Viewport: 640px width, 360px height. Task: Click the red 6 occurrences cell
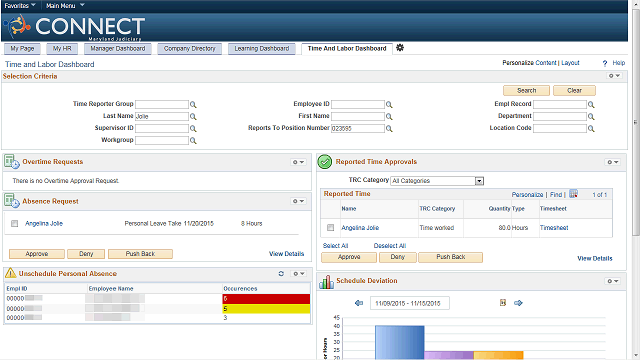pos(266,299)
